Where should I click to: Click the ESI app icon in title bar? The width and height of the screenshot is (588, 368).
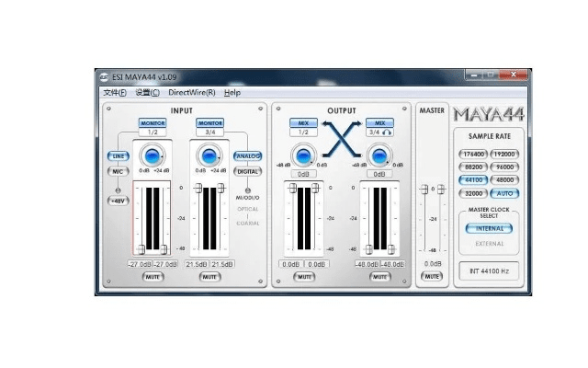[104, 76]
